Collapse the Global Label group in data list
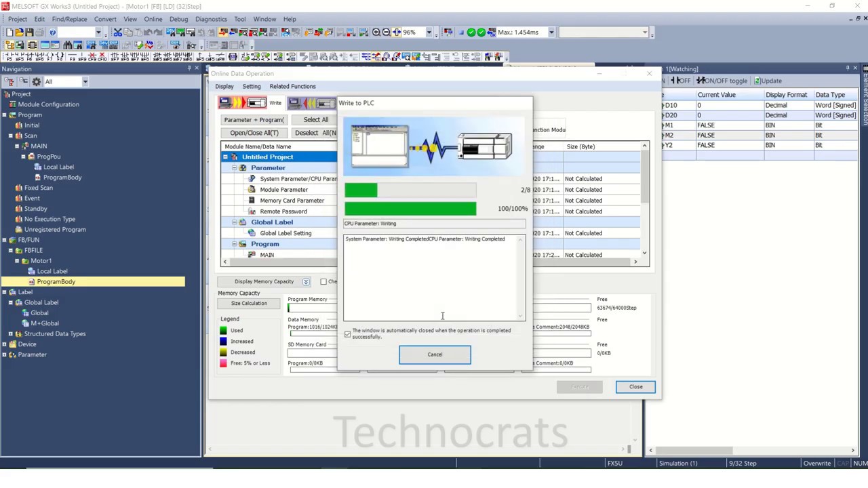This screenshot has width=868, height=488. pyautogui.click(x=234, y=222)
